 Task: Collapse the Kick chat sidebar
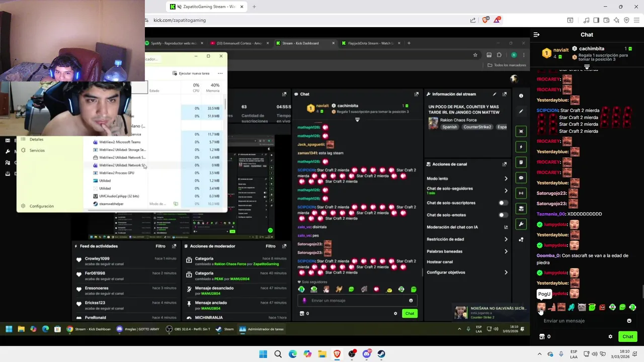click(x=536, y=35)
